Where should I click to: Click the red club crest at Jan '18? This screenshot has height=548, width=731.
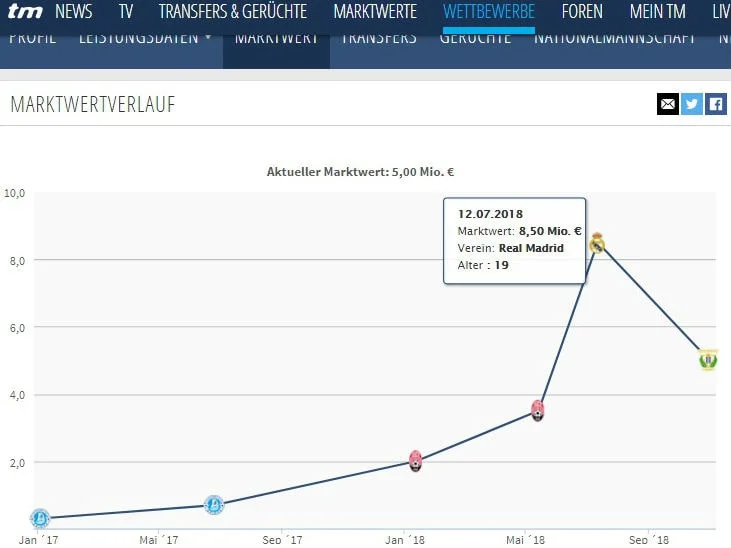point(416,461)
